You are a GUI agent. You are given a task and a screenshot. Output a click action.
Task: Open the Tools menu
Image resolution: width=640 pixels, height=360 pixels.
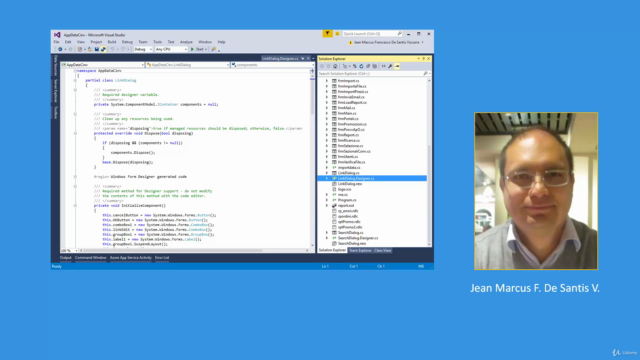[158, 42]
